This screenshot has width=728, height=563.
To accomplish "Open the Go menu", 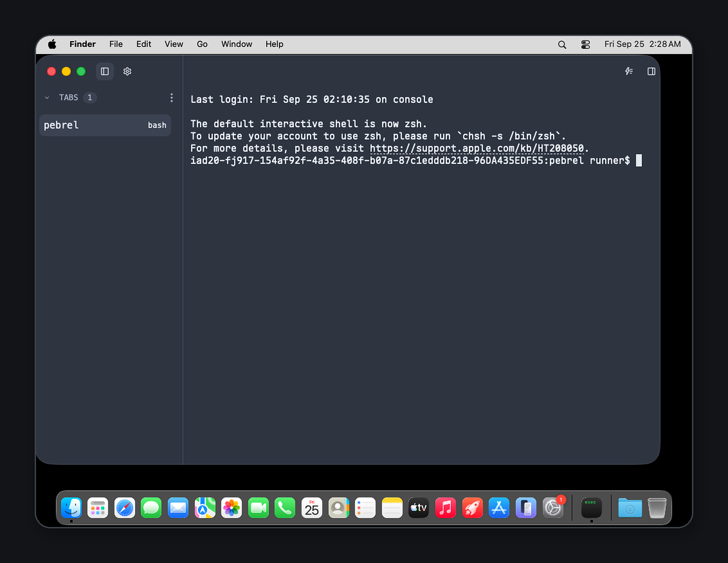I will 202,44.
